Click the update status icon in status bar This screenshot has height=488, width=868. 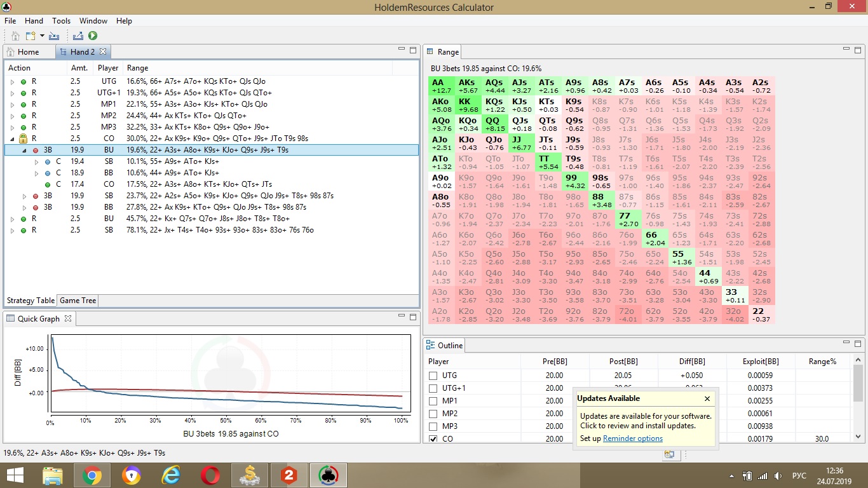(669, 454)
